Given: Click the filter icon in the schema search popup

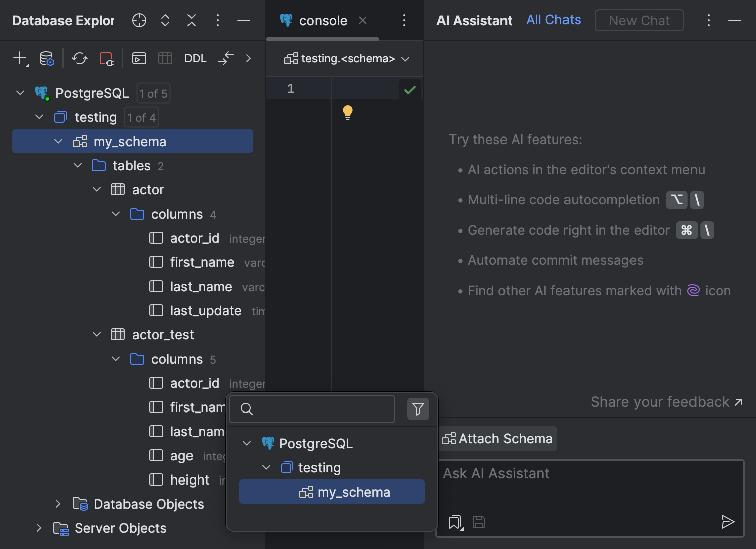Looking at the screenshot, I should click(x=418, y=409).
